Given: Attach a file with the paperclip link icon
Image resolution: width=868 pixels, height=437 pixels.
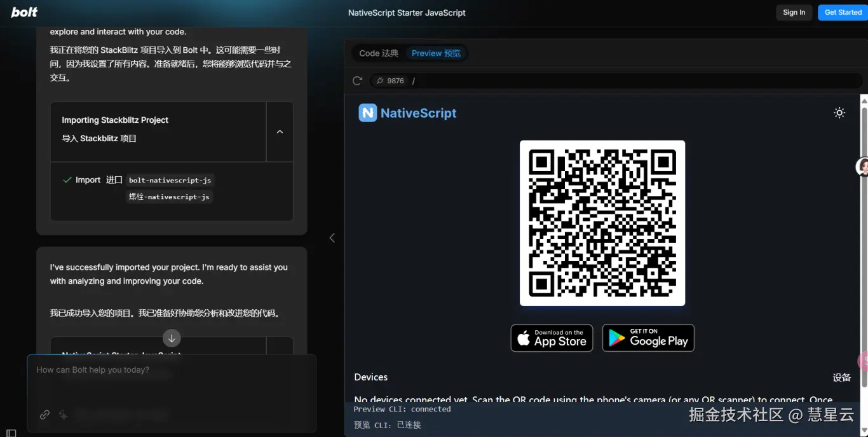Looking at the screenshot, I should (x=44, y=415).
